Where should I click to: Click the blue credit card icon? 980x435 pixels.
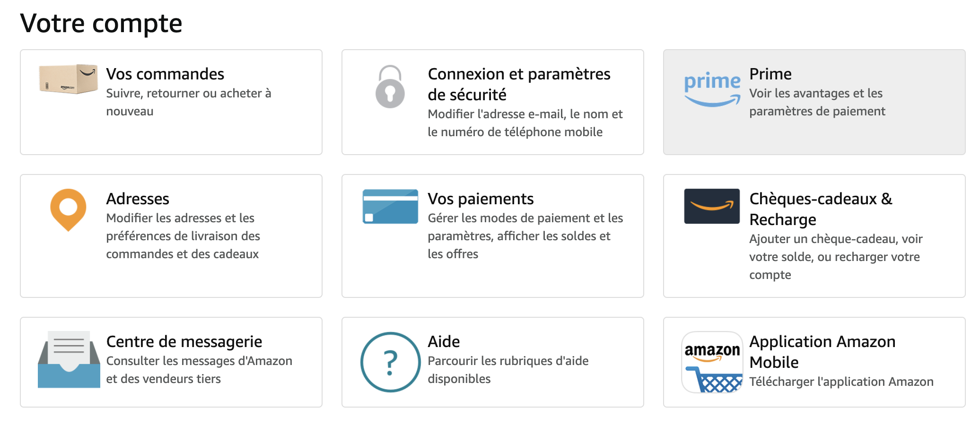pos(390,207)
